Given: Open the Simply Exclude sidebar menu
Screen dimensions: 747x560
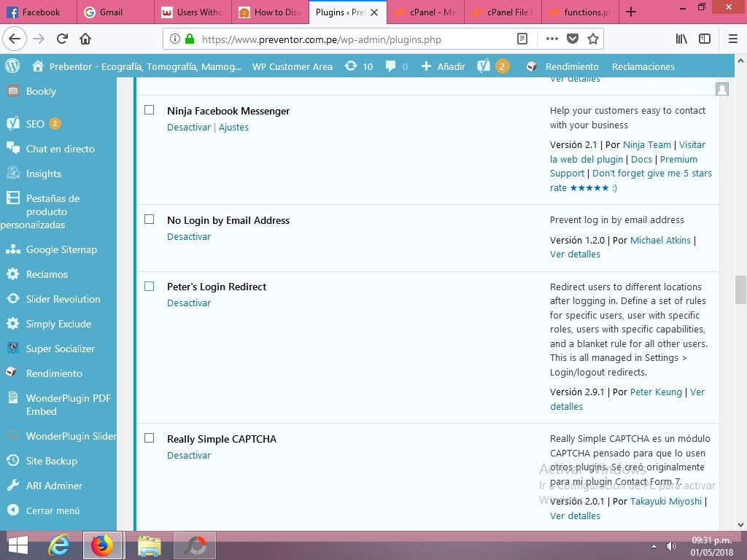Looking at the screenshot, I should click(58, 324).
